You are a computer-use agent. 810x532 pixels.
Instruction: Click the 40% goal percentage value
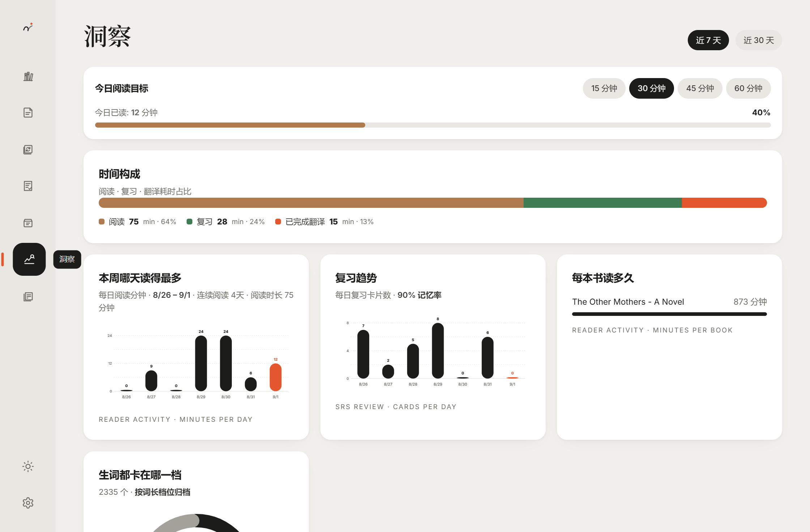(x=761, y=112)
